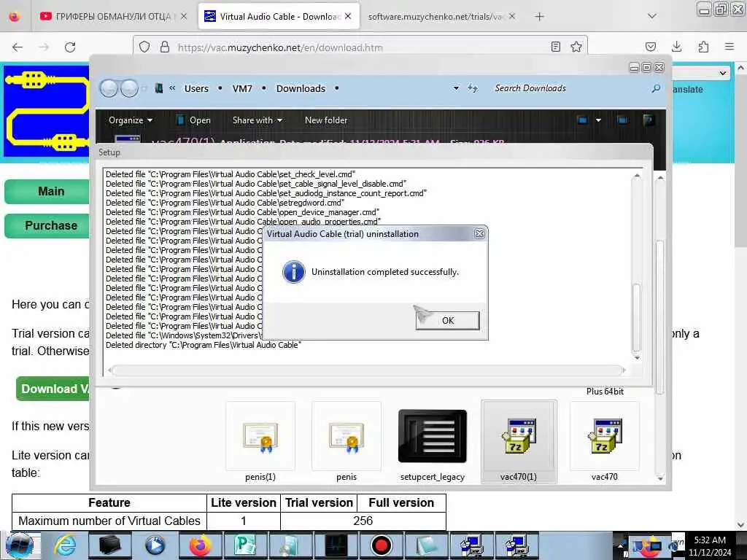Open the view options dropdown arrow

pos(598,120)
